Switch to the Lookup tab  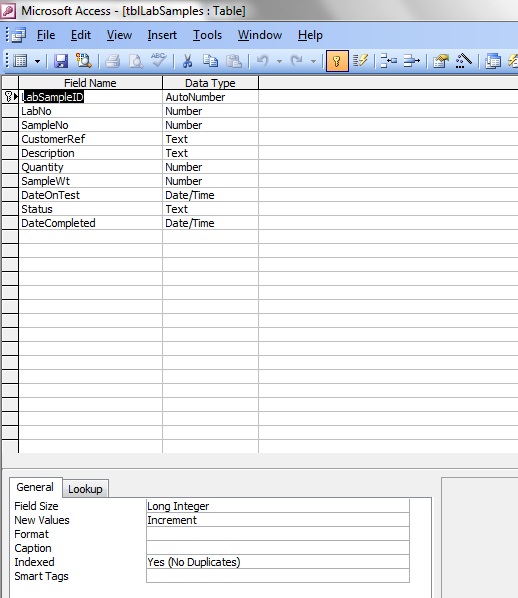point(85,489)
